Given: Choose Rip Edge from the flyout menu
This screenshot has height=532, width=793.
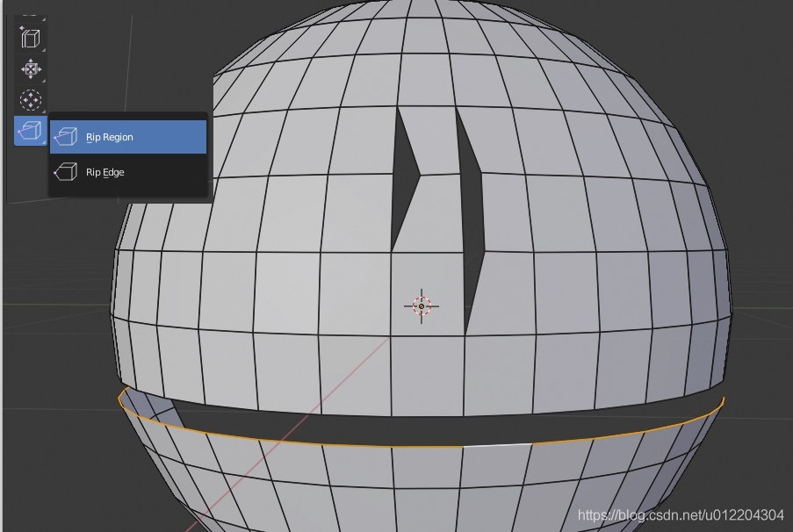Looking at the screenshot, I should click(x=128, y=172).
